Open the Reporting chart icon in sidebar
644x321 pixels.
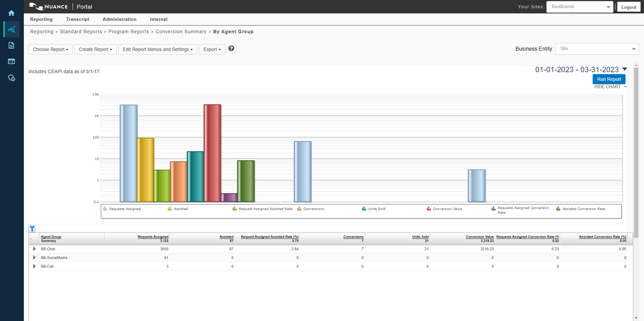tap(12, 30)
